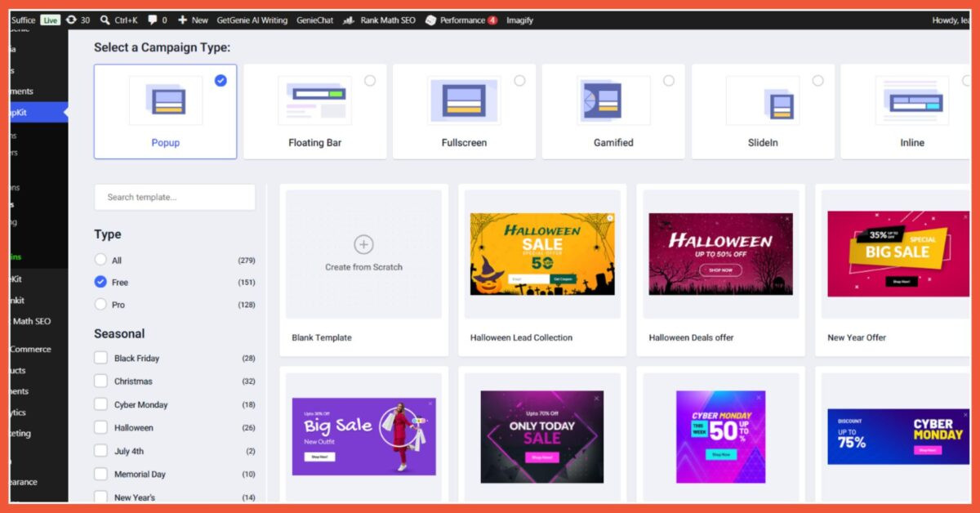Choose the Floating Bar campaign illustration

click(314, 100)
